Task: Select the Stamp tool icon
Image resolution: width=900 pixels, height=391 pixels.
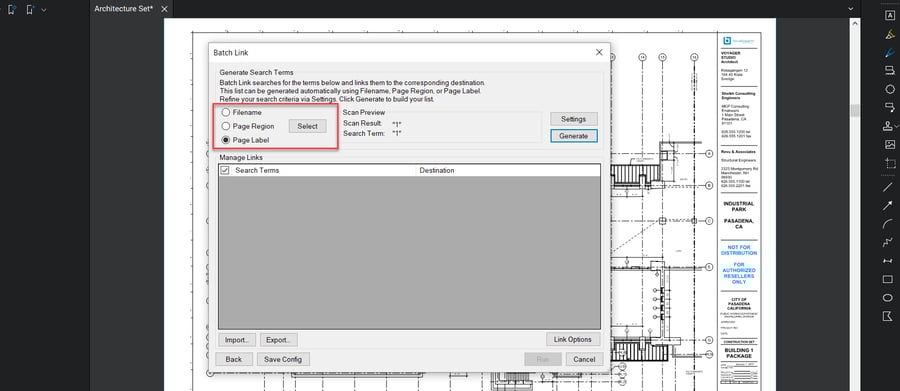Action: point(887,126)
